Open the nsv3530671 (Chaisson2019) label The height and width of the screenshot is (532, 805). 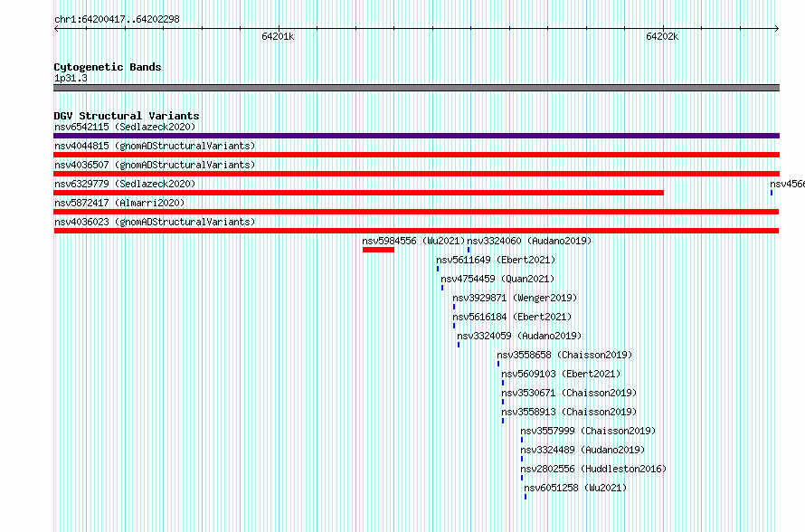pos(569,393)
